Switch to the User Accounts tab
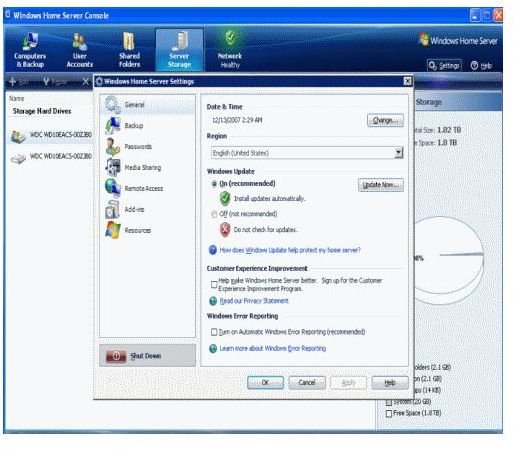Image resolution: width=514 pixels, height=450 pixels. pos(79,50)
